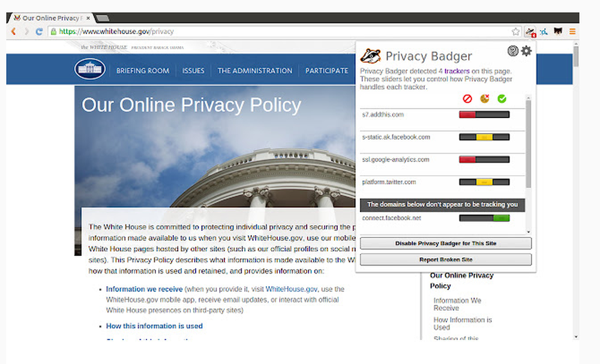Click the White House logo emblem
The width and height of the screenshot is (600, 364).
(x=90, y=69)
